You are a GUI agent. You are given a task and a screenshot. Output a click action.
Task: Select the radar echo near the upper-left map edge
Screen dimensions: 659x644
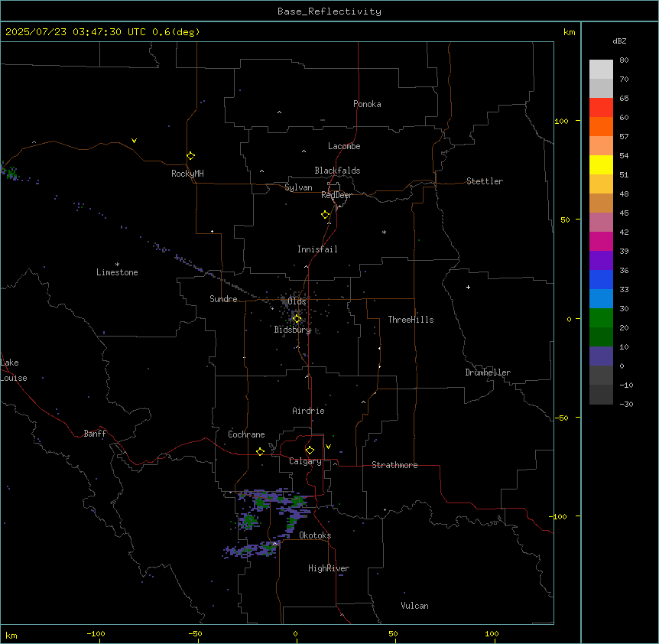(10, 172)
